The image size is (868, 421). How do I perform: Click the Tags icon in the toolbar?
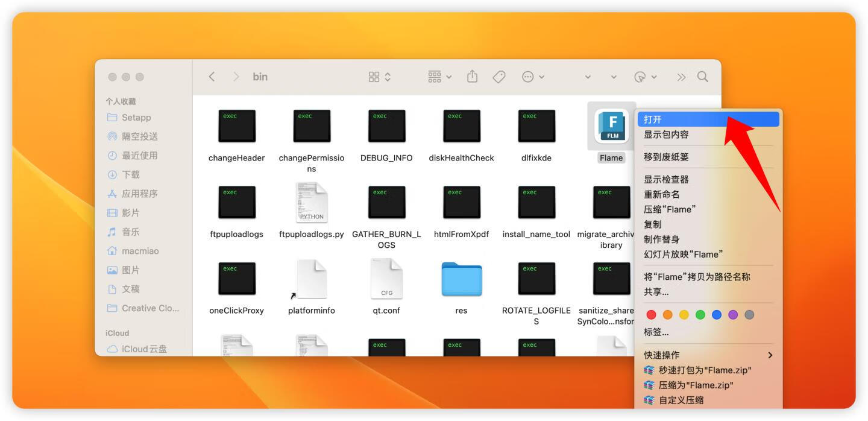pyautogui.click(x=498, y=77)
